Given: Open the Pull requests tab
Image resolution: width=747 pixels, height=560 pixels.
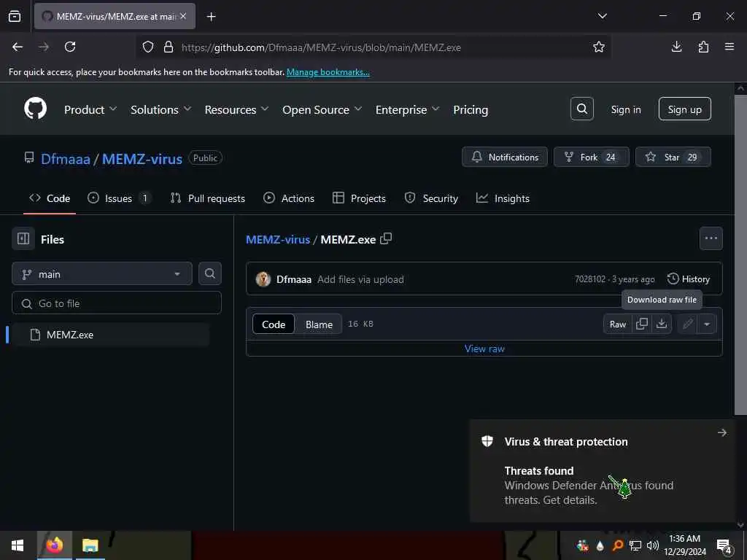Looking at the screenshot, I should (208, 198).
